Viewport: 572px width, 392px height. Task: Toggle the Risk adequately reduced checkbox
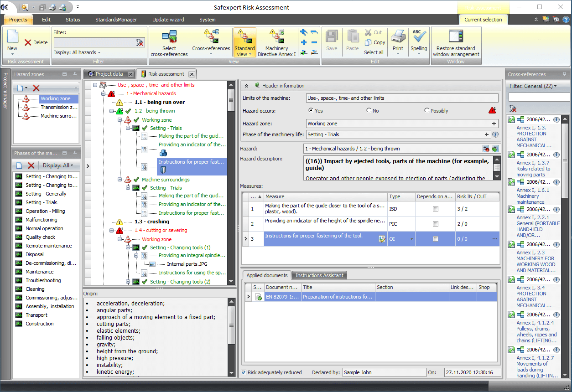click(x=244, y=372)
